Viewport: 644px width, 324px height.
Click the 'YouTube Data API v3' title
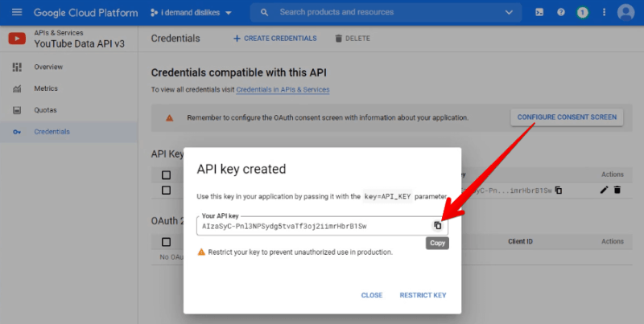79,44
